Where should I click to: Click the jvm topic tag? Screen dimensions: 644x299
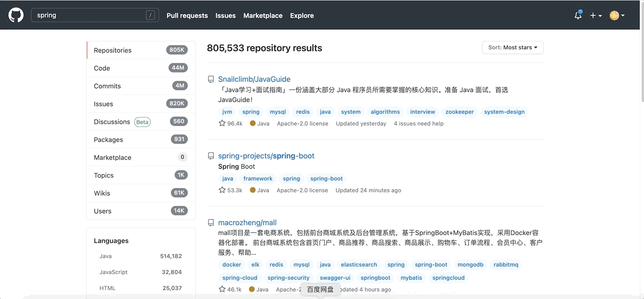227,112
